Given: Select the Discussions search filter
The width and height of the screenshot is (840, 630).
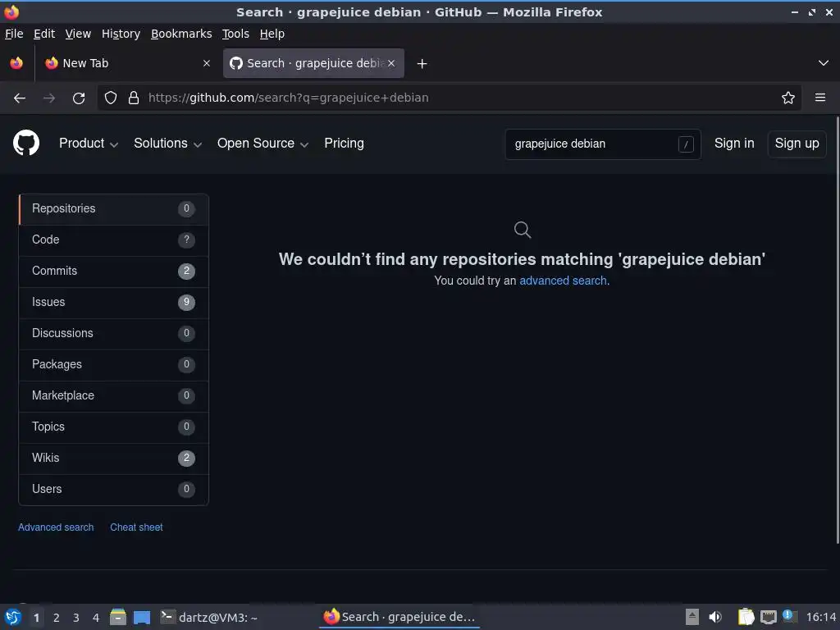Looking at the screenshot, I should (113, 333).
